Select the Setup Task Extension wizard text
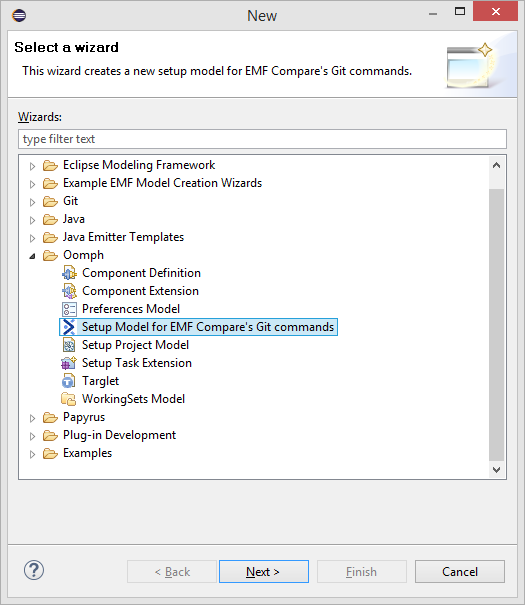Screen dimensions: 525x605 tap(137, 363)
